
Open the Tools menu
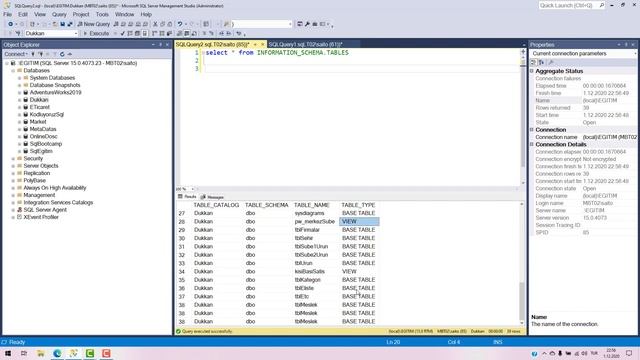(x=102, y=14)
